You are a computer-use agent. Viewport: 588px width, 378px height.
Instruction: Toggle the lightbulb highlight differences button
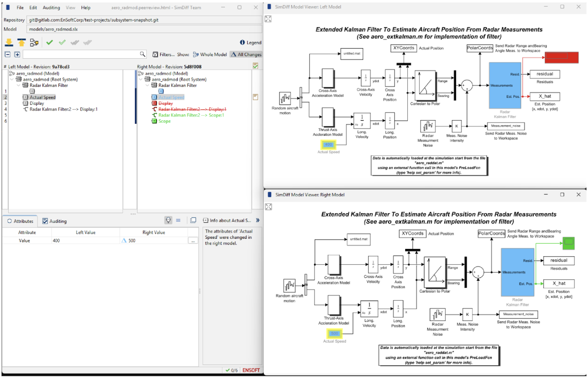168,220
